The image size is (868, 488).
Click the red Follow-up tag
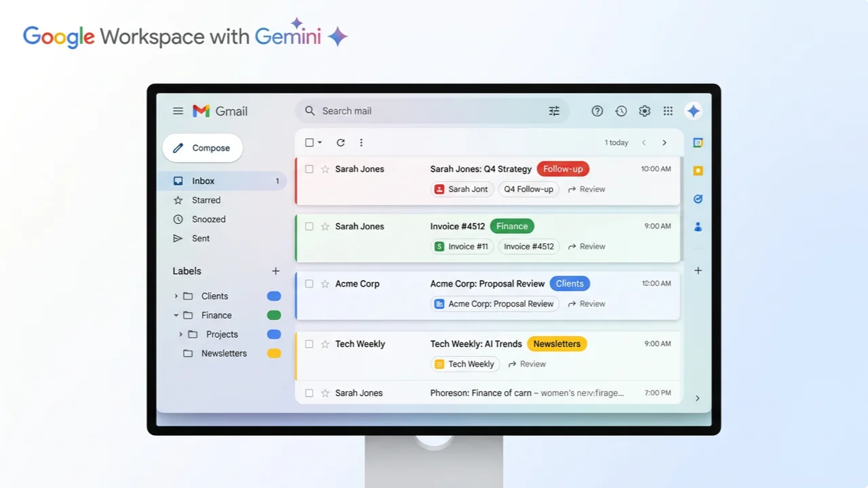[563, 169]
